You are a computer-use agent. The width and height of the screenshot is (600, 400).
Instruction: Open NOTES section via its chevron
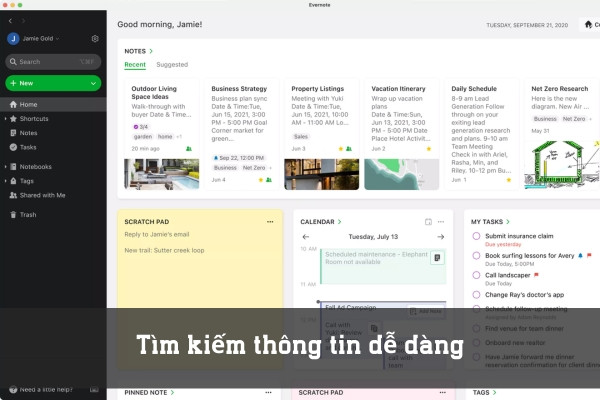151,51
